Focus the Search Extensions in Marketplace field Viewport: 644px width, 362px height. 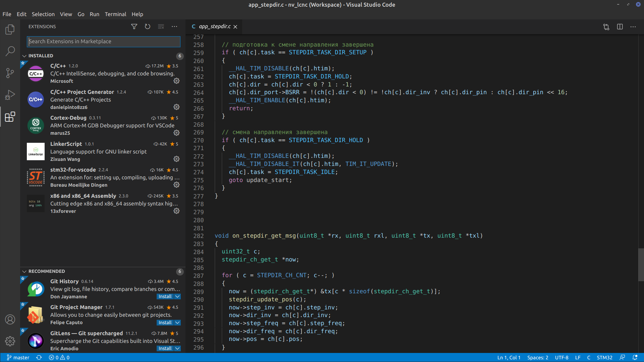coord(103,41)
